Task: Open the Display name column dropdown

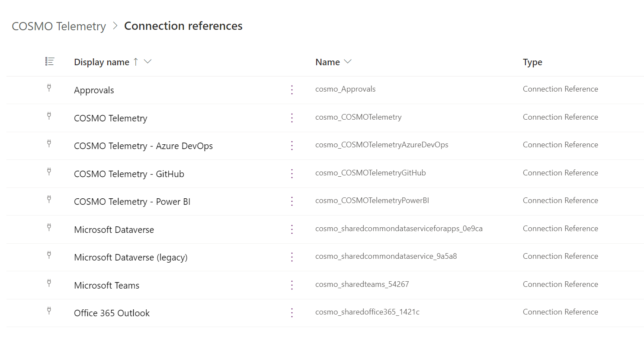Action: (x=147, y=62)
